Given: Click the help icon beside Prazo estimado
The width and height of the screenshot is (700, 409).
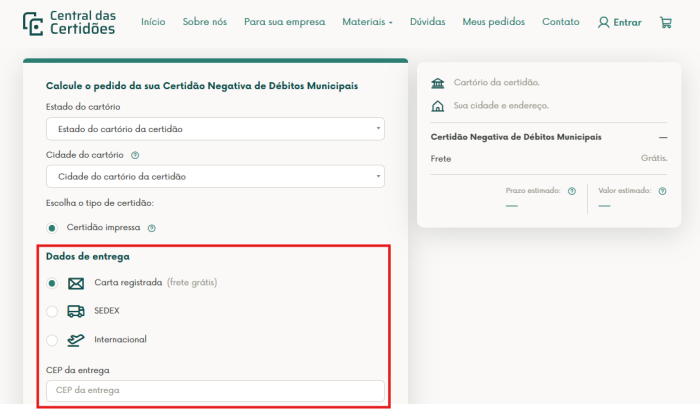Looking at the screenshot, I should click(571, 190).
